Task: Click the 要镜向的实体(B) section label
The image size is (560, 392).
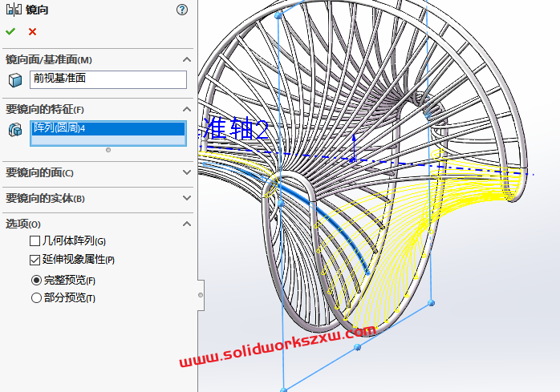Action: (45, 198)
